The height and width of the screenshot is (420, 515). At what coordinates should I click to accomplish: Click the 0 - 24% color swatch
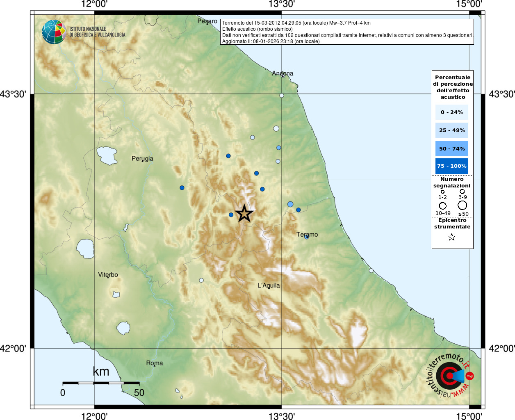tap(452, 112)
